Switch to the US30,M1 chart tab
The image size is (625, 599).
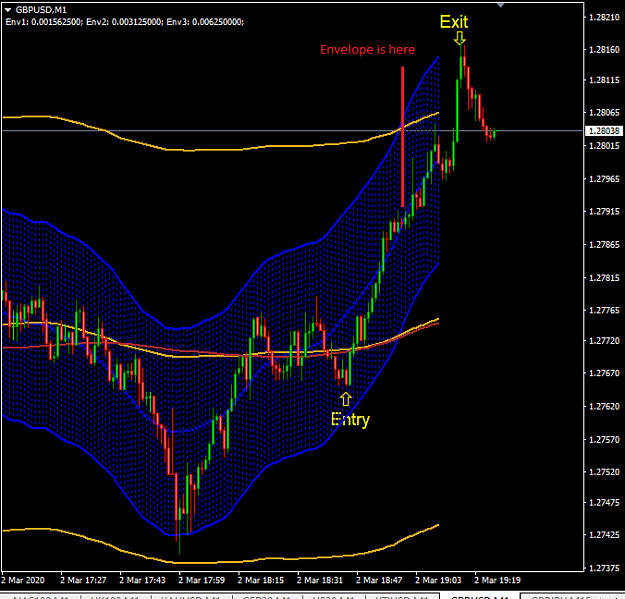click(333, 596)
